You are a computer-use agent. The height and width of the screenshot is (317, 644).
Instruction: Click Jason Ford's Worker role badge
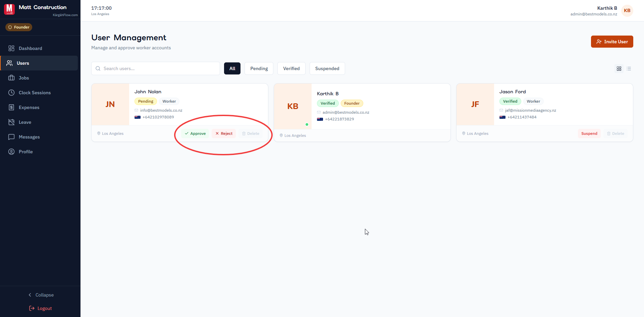click(x=533, y=101)
